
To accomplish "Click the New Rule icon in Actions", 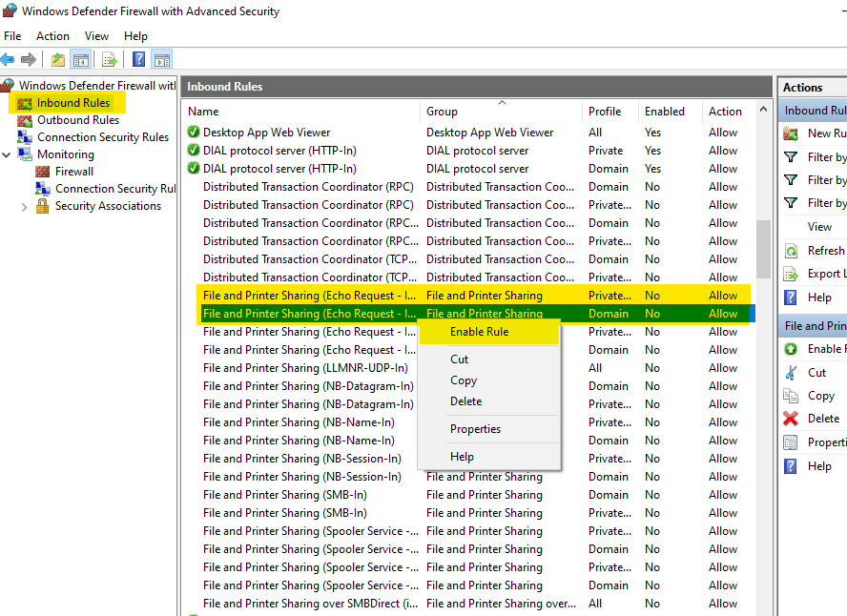I will (791, 133).
